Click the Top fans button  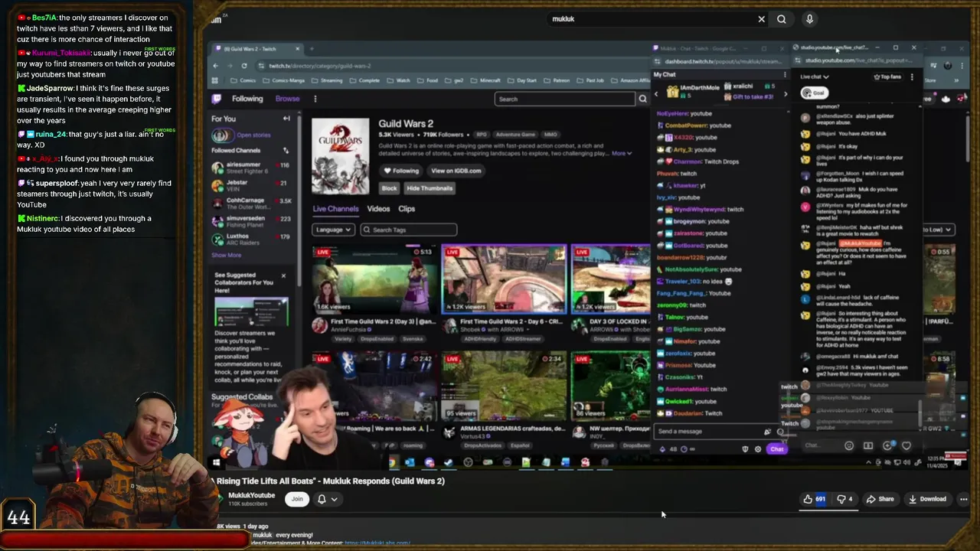[x=887, y=77]
